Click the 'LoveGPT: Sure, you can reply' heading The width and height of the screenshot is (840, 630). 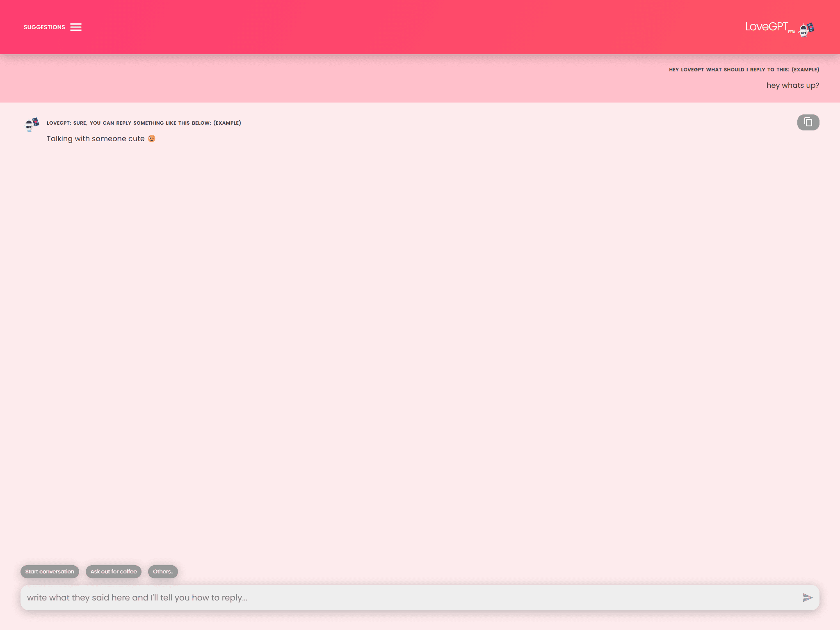point(144,123)
